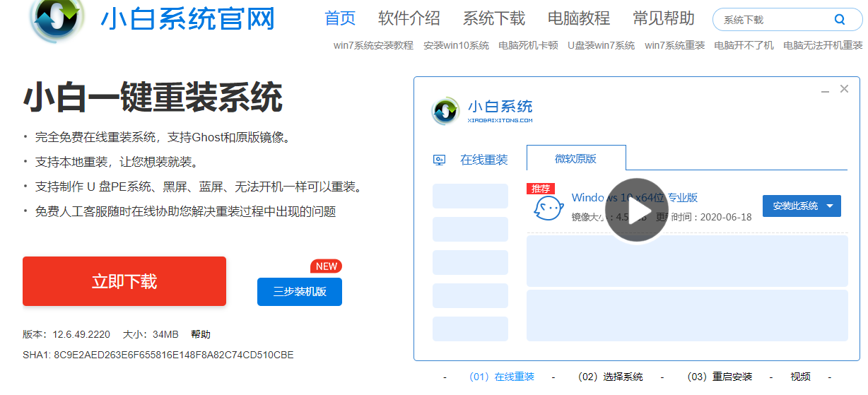
Task: Click the NEW badge above 三步装机版
Action: 326,266
